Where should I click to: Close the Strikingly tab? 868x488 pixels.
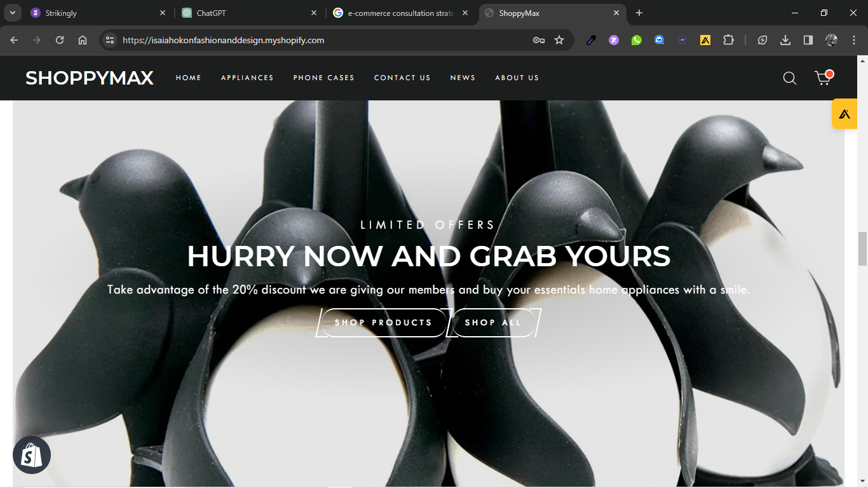coord(163,13)
